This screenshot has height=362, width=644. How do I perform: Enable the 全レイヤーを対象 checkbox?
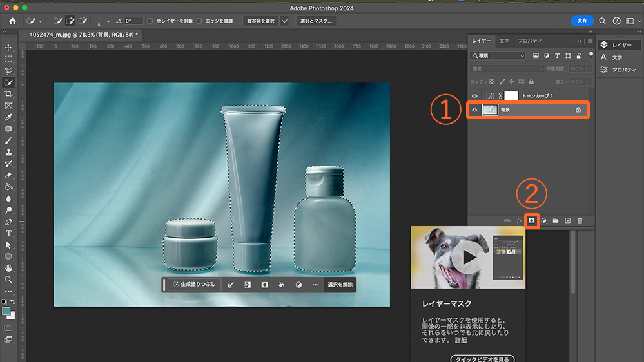pos(150,21)
